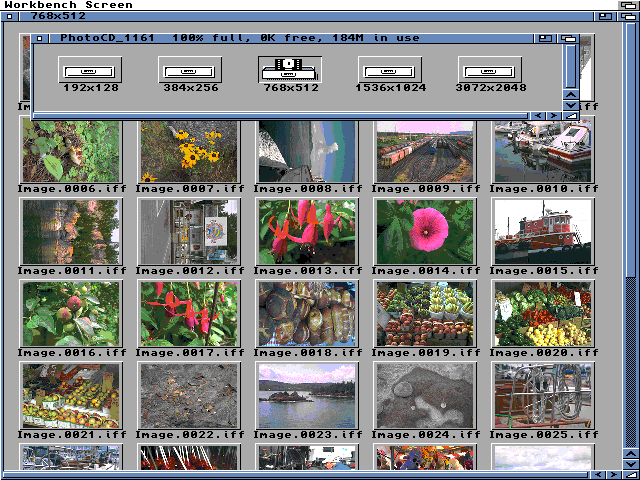Click the Workbench Screen depth gadget

pyautogui.click(x=629, y=5)
